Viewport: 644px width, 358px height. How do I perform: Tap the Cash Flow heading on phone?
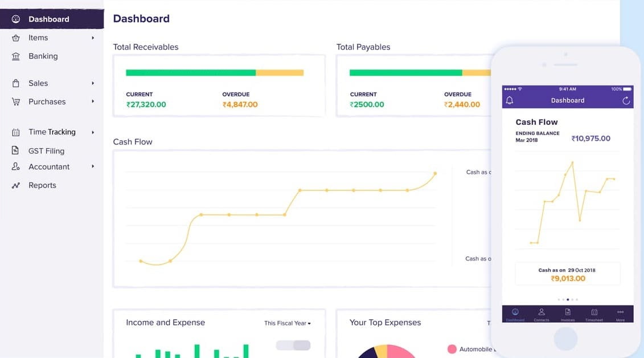pos(536,122)
